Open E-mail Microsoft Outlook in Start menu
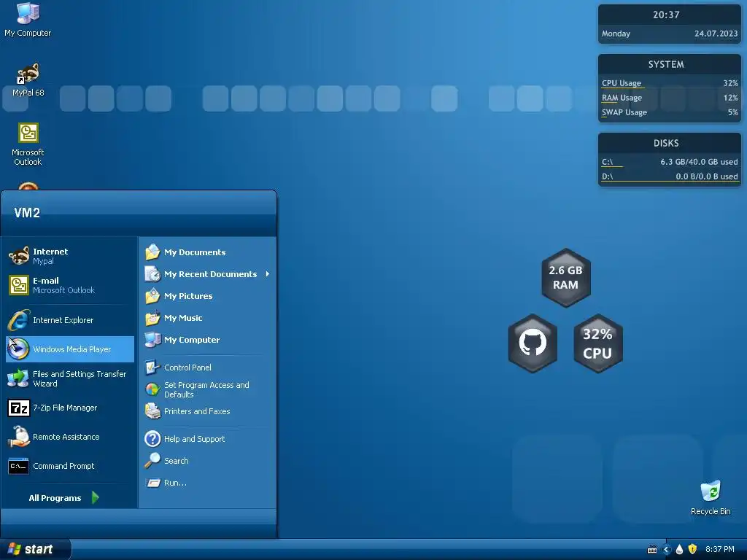The height and width of the screenshot is (560, 747). [x=70, y=285]
